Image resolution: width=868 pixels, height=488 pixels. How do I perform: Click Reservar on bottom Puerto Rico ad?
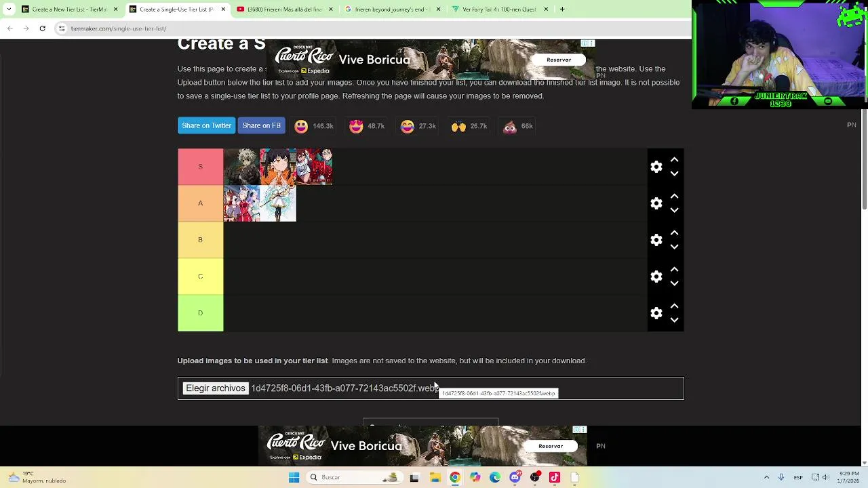click(x=551, y=446)
